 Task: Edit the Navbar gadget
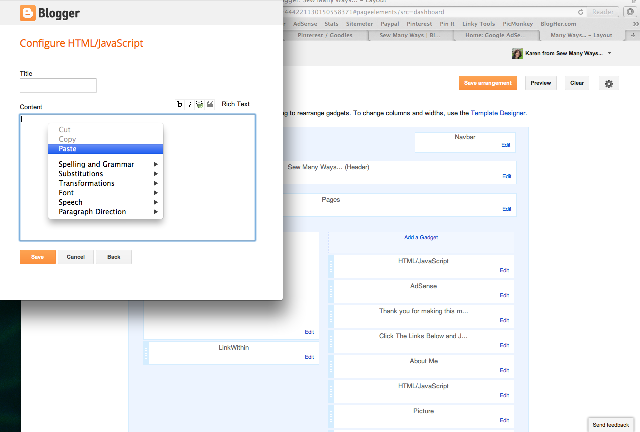pos(506,145)
